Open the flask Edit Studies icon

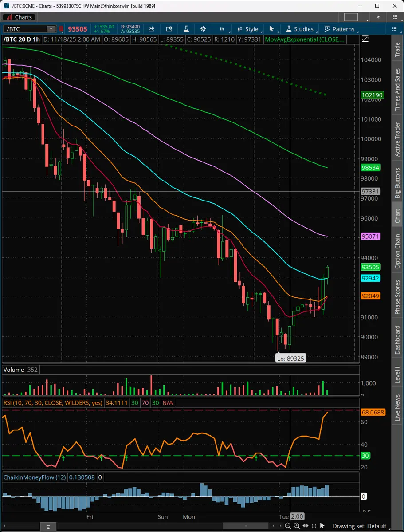pyautogui.click(x=186, y=29)
